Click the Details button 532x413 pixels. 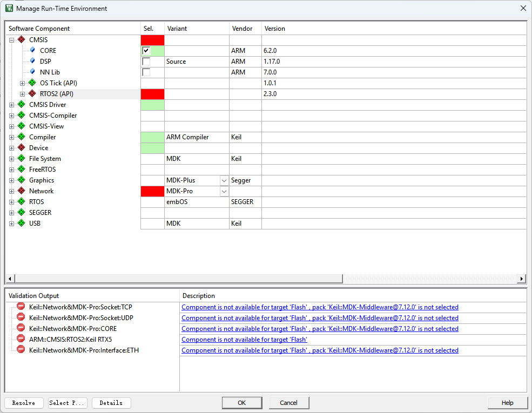pyautogui.click(x=111, y=403)
